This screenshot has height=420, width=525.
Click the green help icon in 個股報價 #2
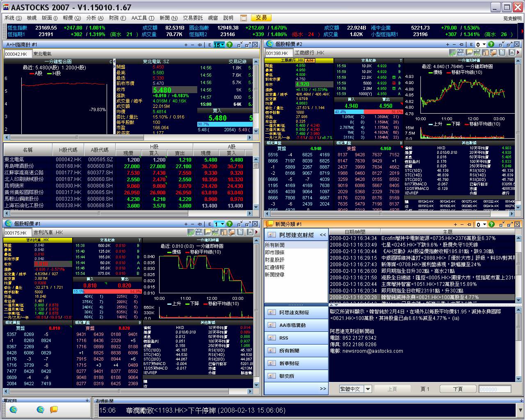491,44
